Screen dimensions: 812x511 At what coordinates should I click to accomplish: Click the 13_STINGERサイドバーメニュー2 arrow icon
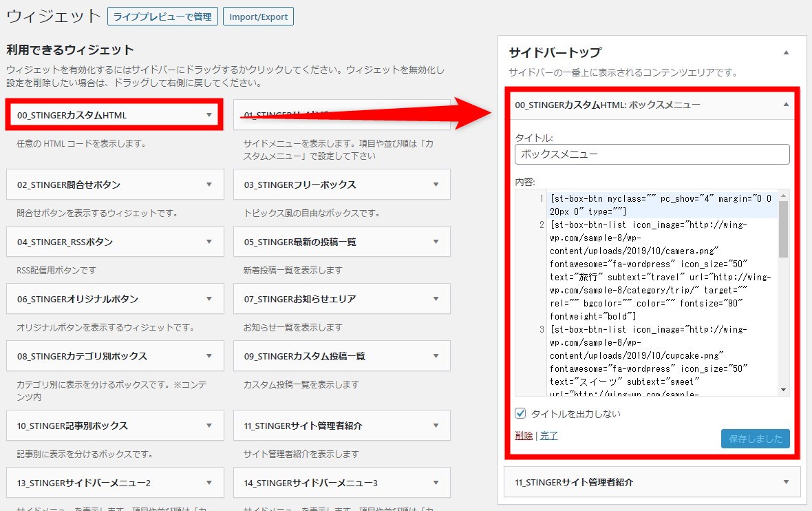coord(209,483)
